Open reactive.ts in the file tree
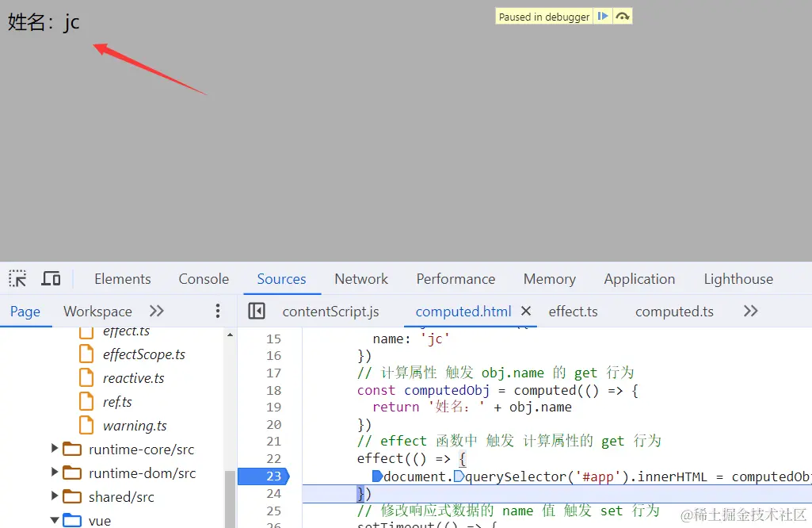Viewport: 812px width, 528px height. (134, 378)
